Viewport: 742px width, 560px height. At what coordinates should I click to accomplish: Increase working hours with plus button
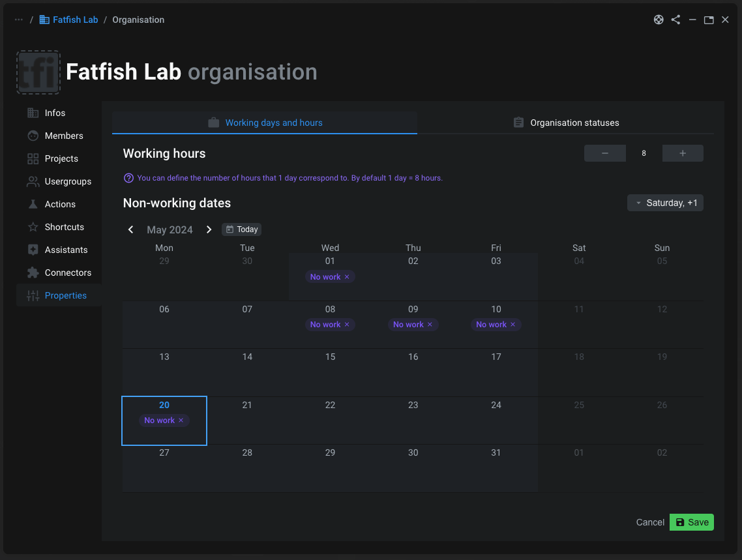683,153
